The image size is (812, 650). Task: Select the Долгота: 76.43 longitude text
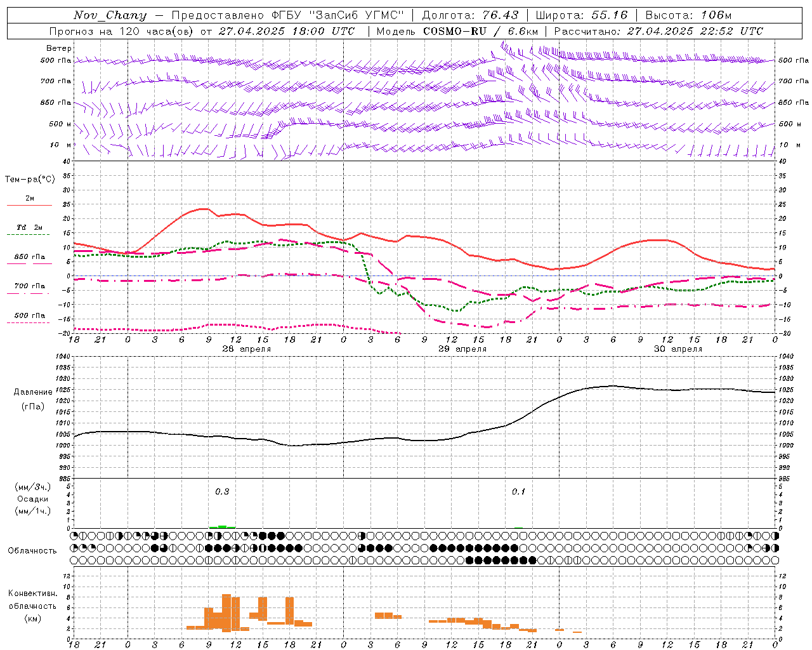pyautogui.click(x=470, y=15)
